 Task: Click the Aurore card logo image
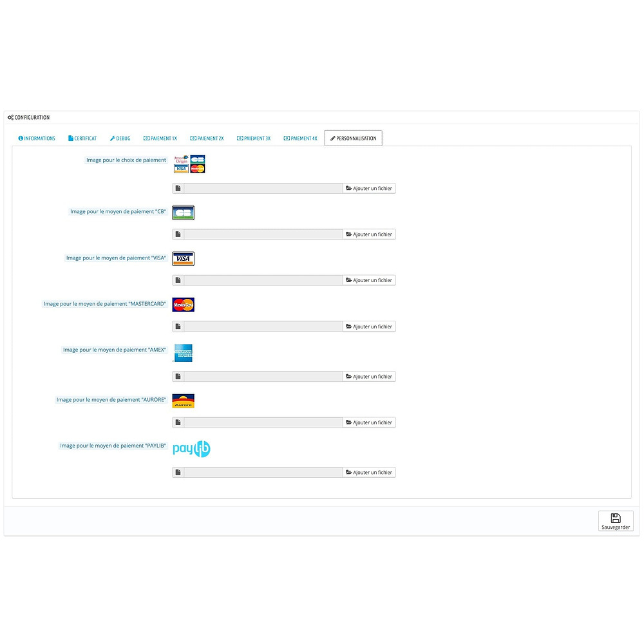click(x=183, y=401)
